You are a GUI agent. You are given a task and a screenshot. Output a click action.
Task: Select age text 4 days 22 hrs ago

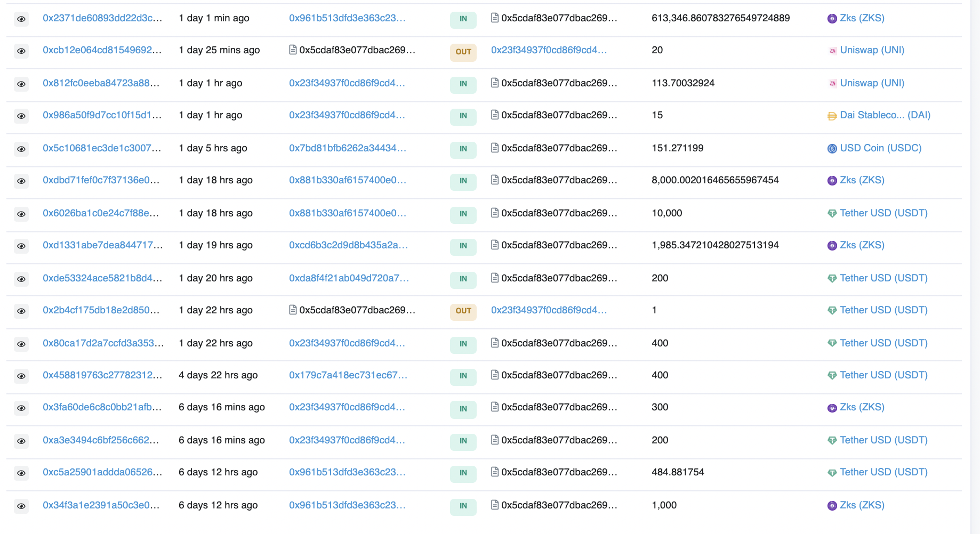(x=218, y=375)
